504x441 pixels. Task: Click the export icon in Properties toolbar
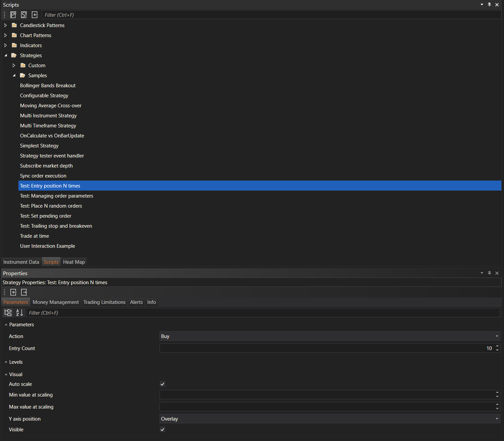[24, 292]
